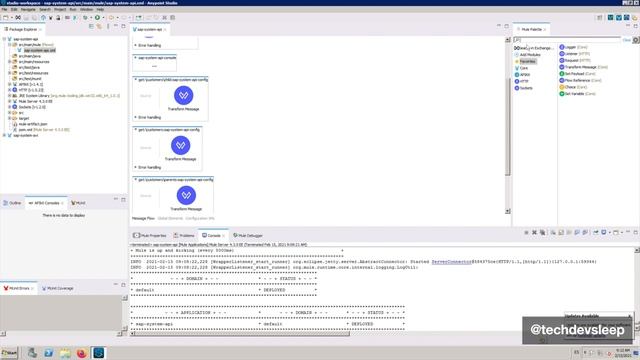Open the File menu
Viewport: 640px width, 360px height.
pyautogui.click(x=4, y=9)
